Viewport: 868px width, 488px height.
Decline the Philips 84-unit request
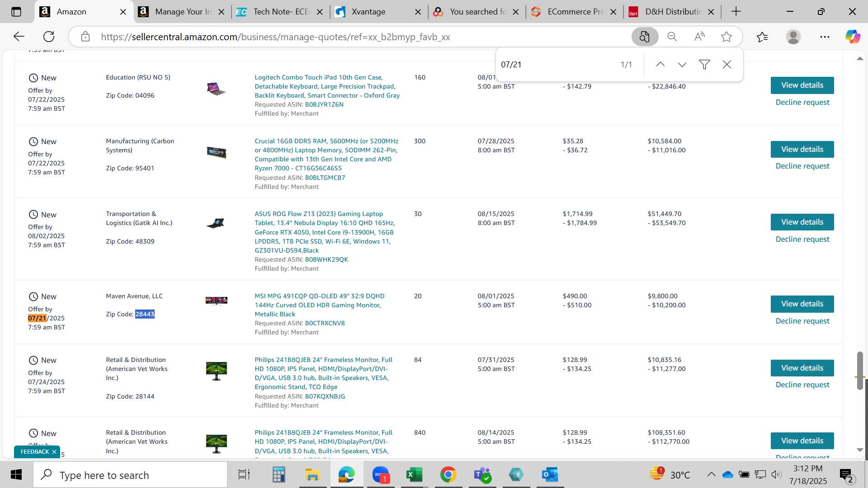pos(802,385)
